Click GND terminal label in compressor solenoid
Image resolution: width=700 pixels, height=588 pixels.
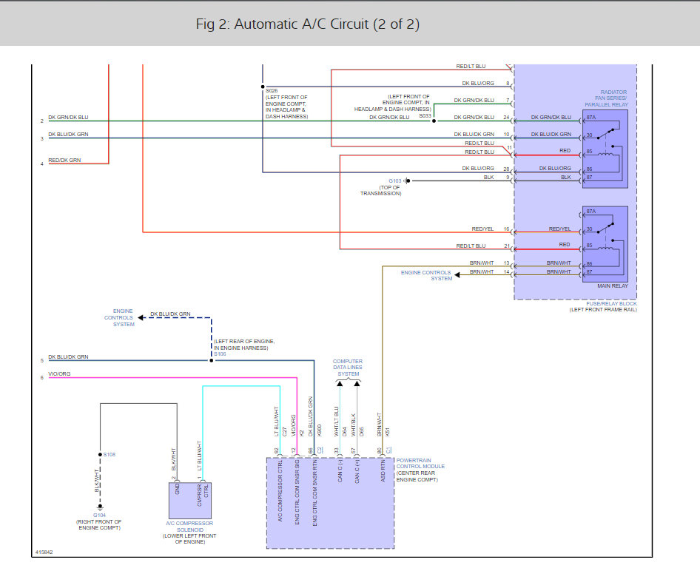tap(178, 488)
